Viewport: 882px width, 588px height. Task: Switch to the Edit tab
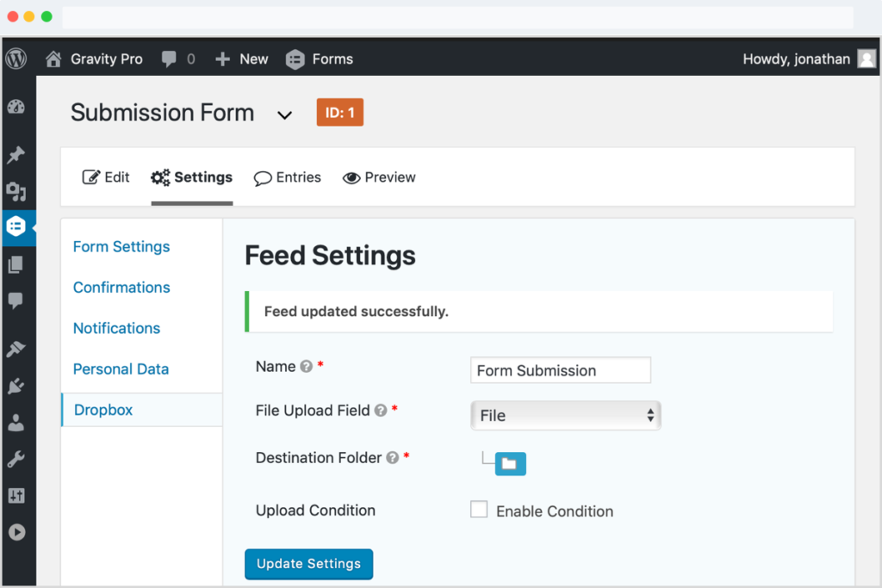coord(106,176)
